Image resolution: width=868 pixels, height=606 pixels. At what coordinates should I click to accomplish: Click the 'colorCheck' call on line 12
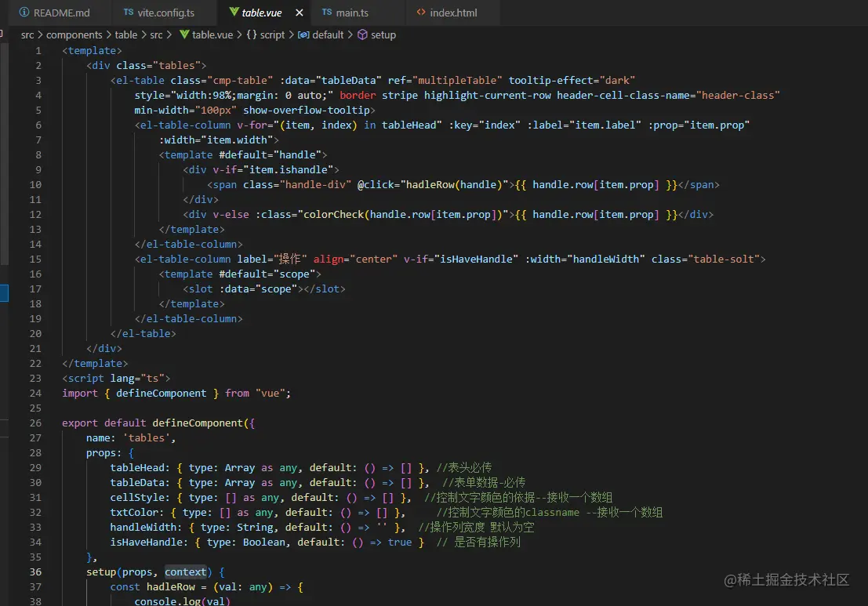(x=334, y=214)
